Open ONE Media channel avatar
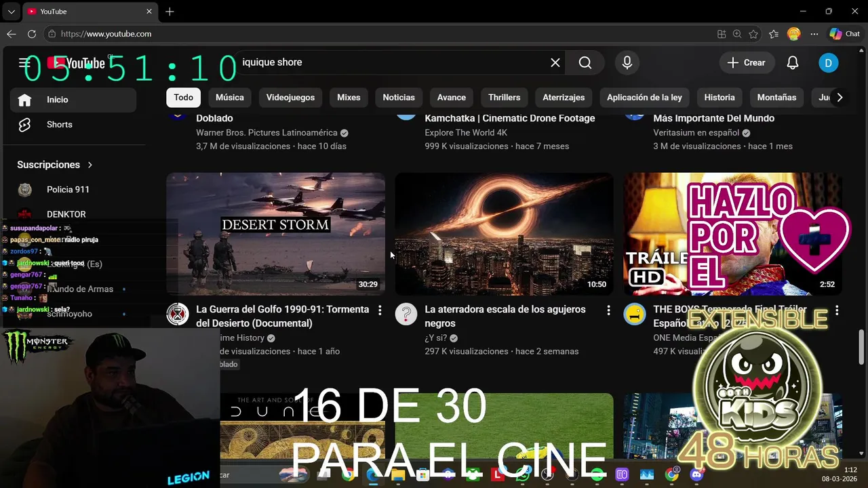 point(635,314)
